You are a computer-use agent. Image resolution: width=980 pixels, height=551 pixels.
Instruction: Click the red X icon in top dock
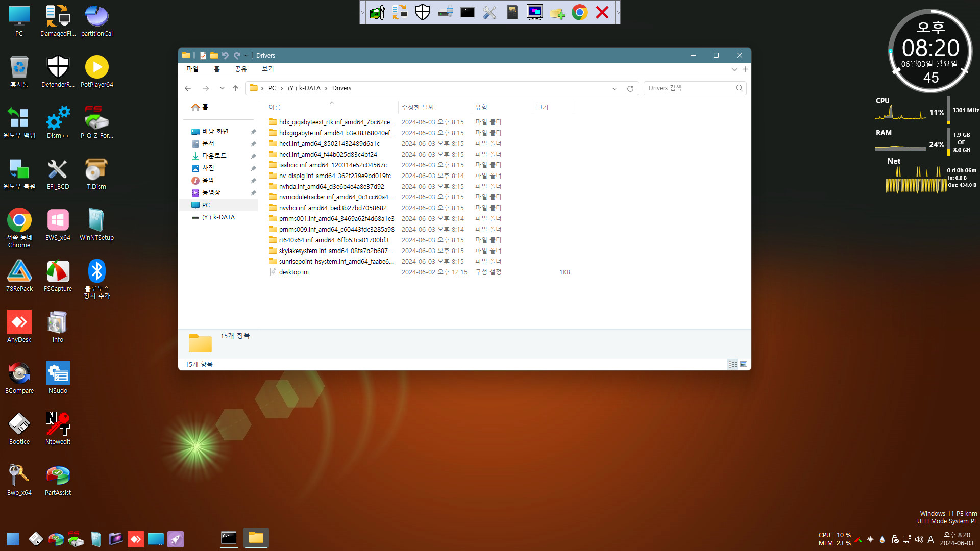tap(602, 12)
